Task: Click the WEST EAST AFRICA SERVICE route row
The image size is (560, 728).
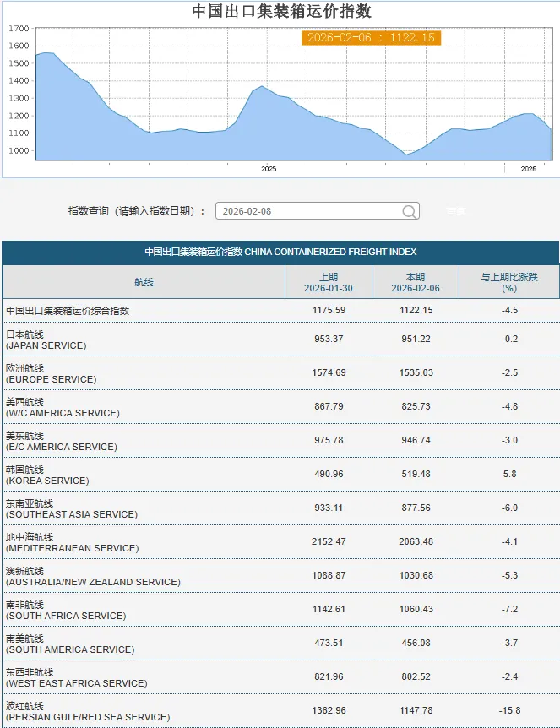Action: 281,677
